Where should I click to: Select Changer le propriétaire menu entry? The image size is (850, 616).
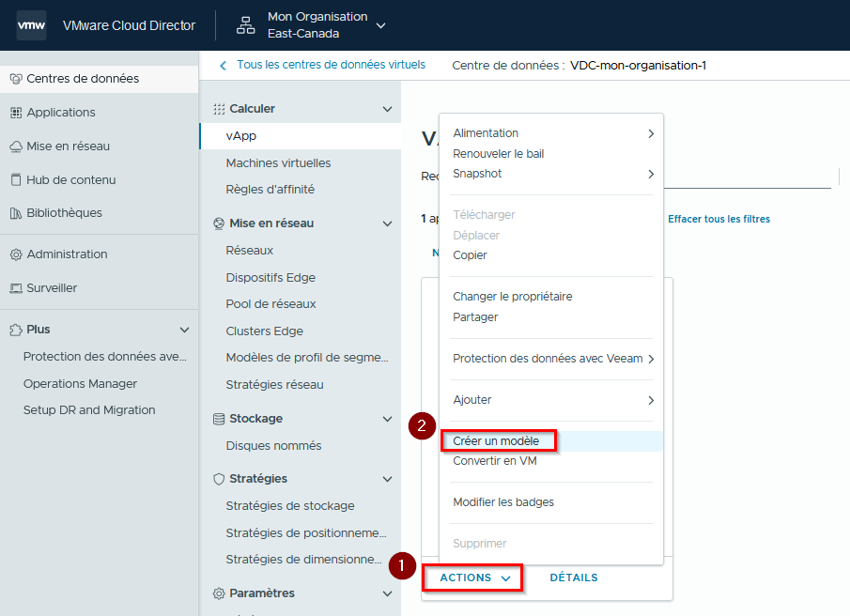coord(512,297)
